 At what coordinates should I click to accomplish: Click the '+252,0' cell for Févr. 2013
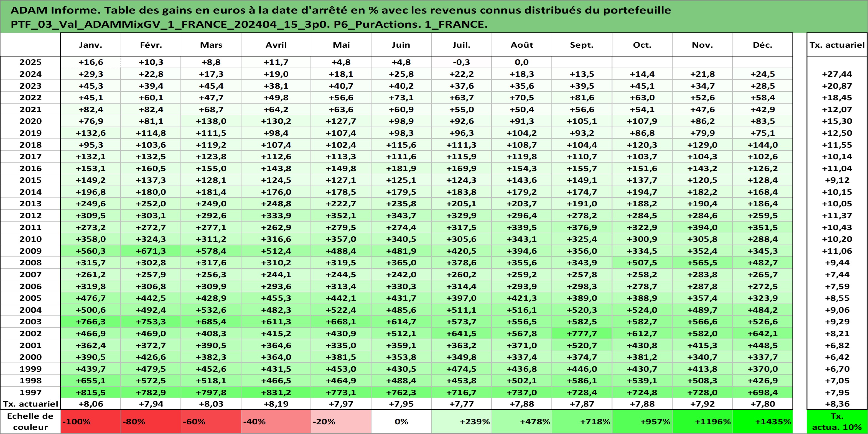coord(151,204)
